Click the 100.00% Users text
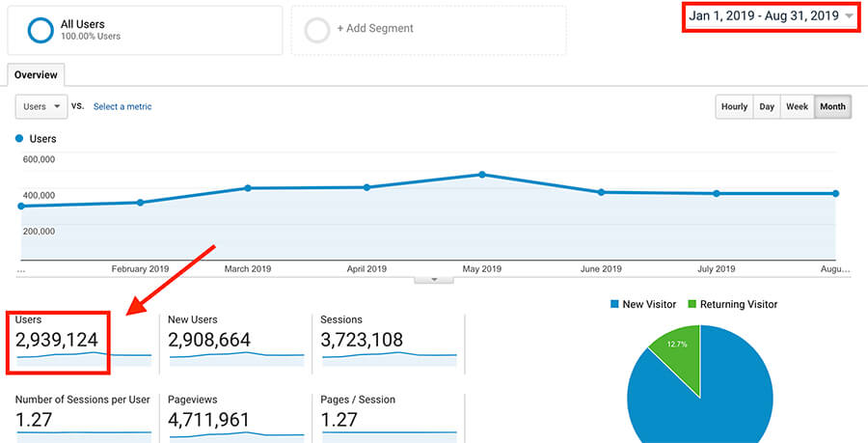868x443 pixels. point(91,37)
